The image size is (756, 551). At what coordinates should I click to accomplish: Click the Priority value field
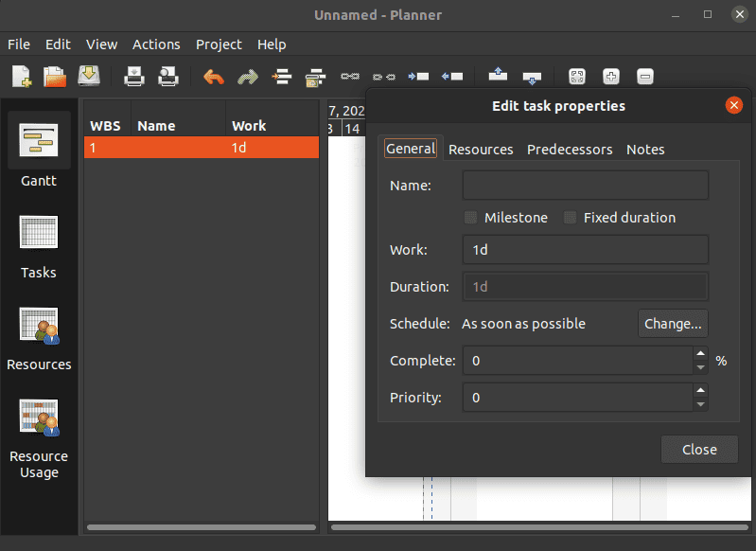pyautogui.click(x=578, y=398)
